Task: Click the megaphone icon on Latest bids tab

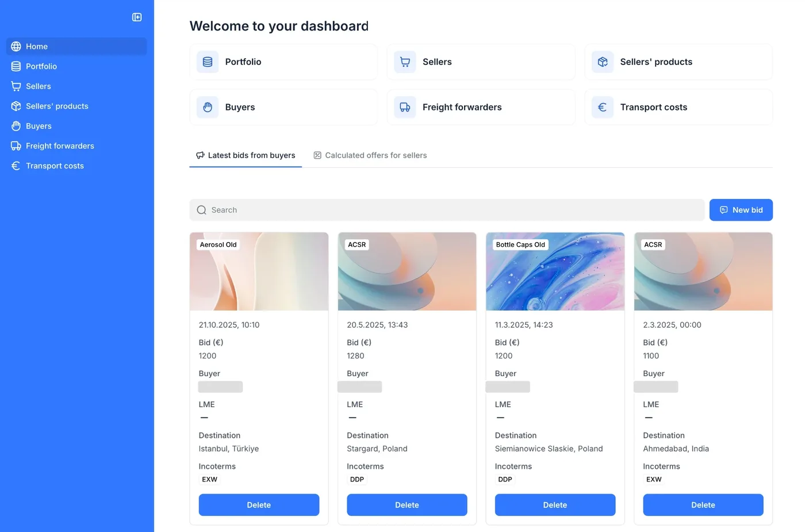Action: point(200,155)
